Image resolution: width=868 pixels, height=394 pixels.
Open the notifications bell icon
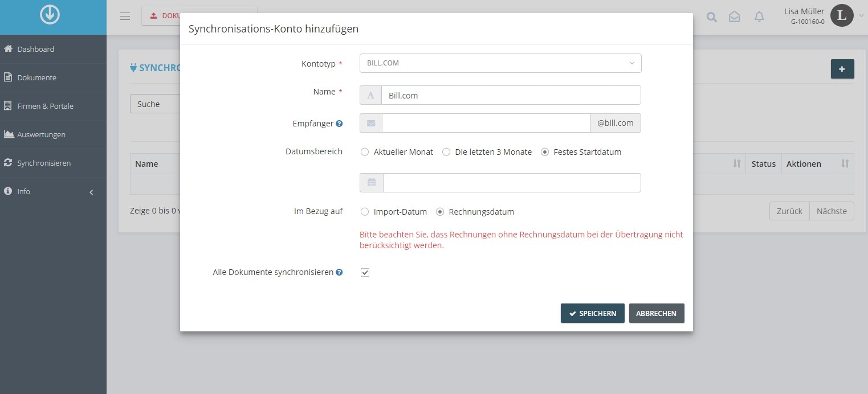759,17
